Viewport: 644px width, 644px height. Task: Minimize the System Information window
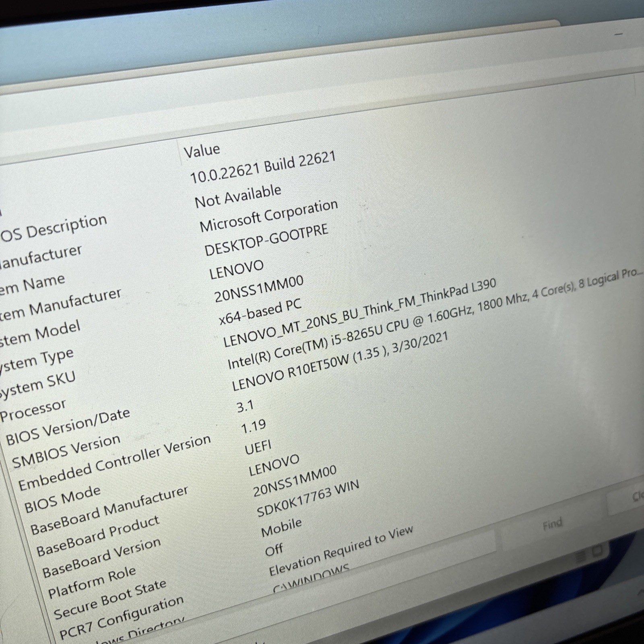click(x=619, y=35)
